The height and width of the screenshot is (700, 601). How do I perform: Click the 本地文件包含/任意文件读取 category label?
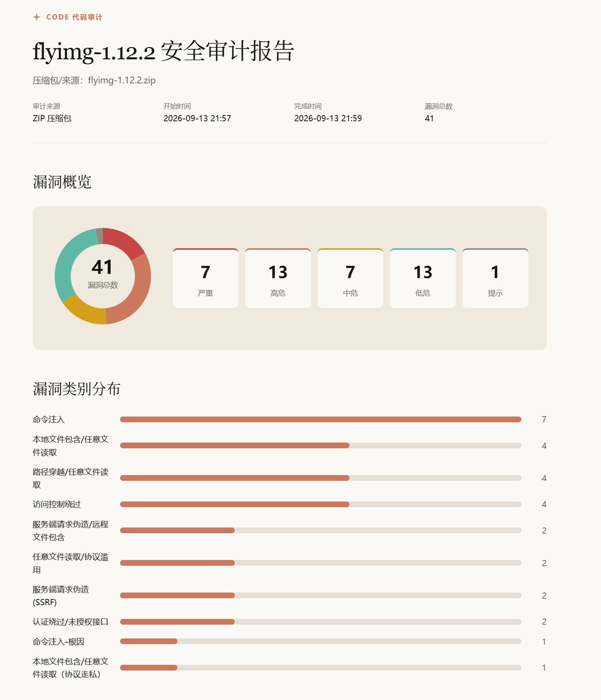71,446
